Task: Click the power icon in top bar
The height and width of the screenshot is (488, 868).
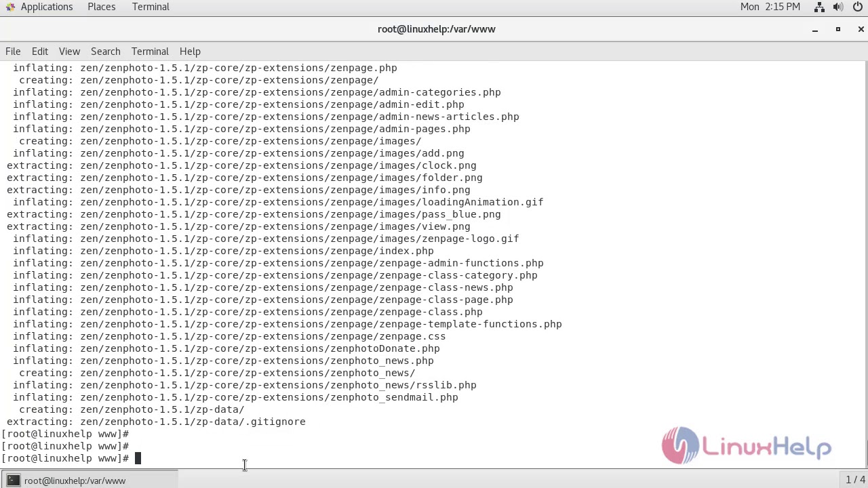Action: pos(857,7)
